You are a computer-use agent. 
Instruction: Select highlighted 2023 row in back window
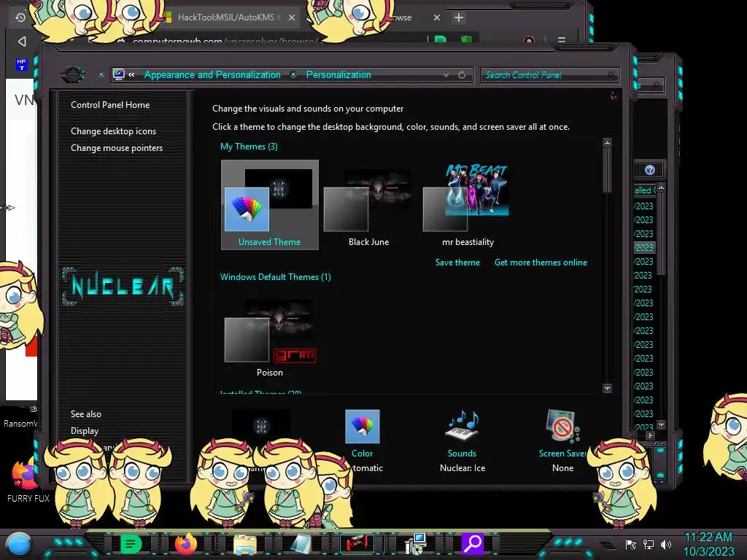click(x=644, y=248)
